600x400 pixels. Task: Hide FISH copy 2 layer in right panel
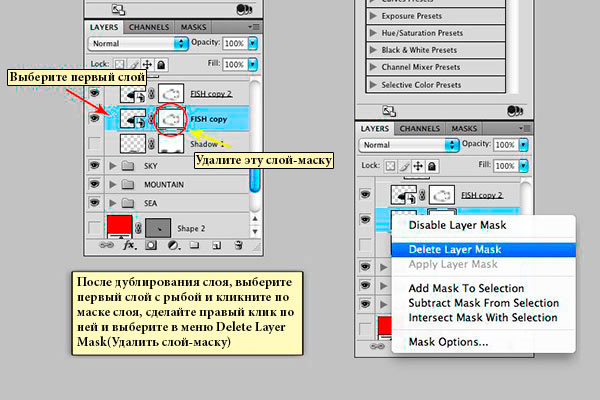click(365, 194)
